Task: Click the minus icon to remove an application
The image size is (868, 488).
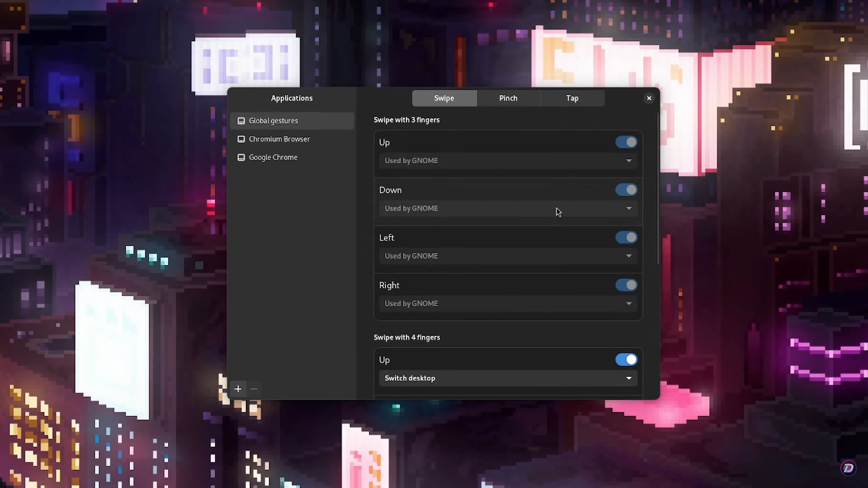Action: click(254, 389)
